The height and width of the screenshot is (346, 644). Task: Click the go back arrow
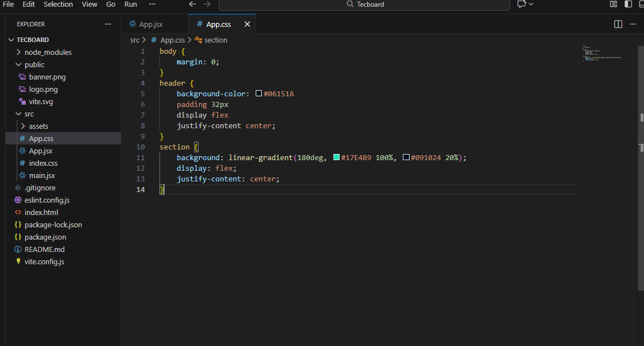pyautogui.click(x=192, y=4)
